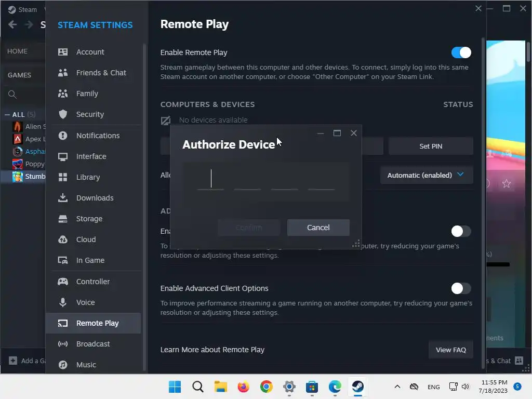Viewport: 532px width, 399px height.
Task: Open Google Chrome from the taskbar
Action: coord(267,387)
